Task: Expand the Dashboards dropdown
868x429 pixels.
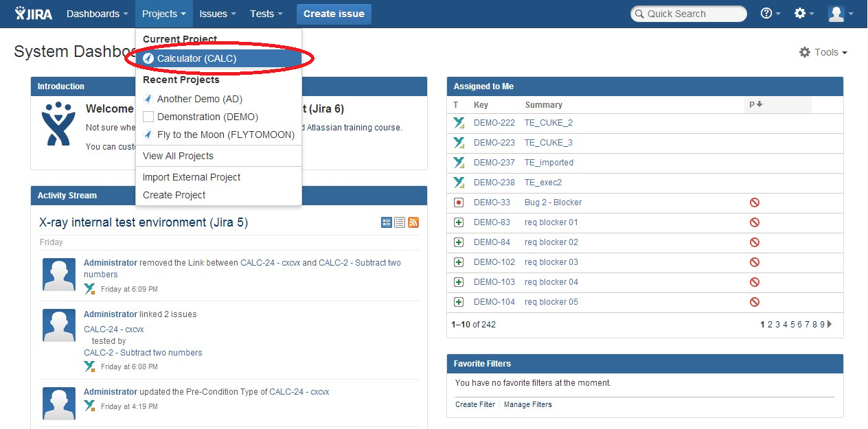Action: pyautogui.click(x=98, y=14)
